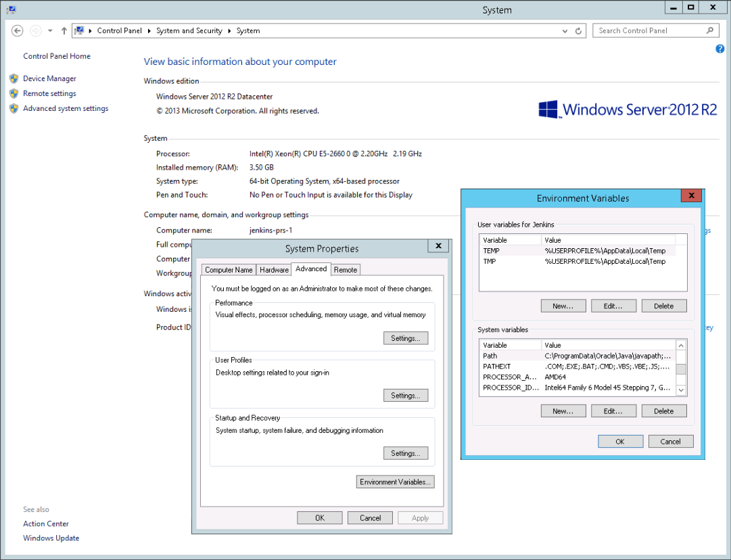This screenshot has width=731, height=560.
Task: Click New button under User variables
Action: pos(563,306)
